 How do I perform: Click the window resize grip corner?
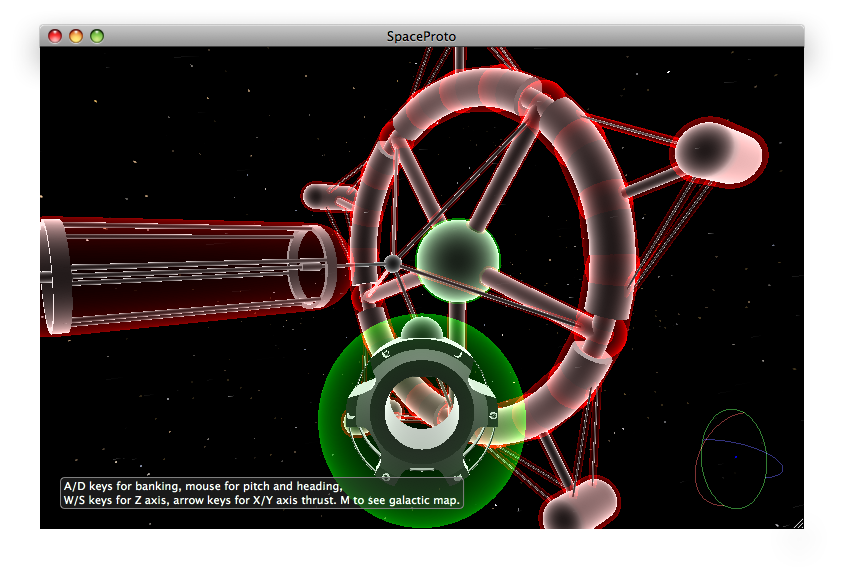[798, 523]
